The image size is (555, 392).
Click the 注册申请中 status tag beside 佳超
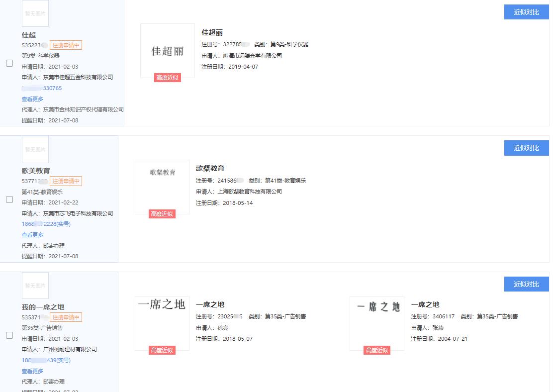point(66,45)
